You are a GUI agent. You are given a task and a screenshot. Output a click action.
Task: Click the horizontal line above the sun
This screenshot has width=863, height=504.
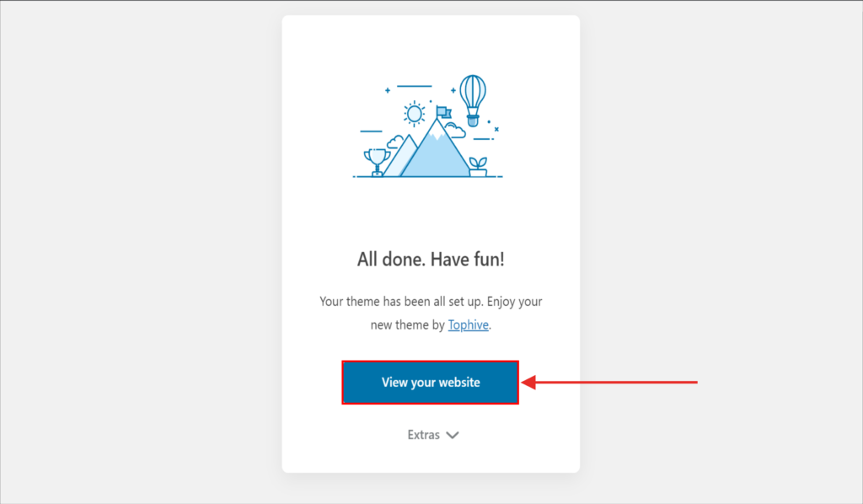(414, 86)
